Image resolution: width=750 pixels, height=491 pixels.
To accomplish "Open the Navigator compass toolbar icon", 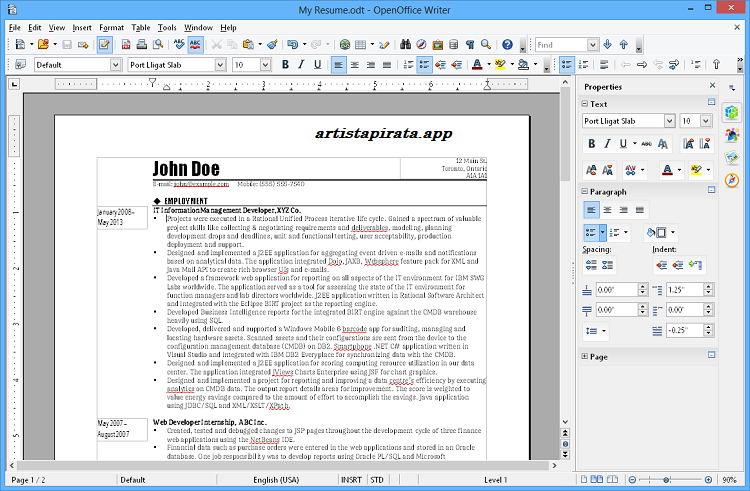I will point(421,44).
